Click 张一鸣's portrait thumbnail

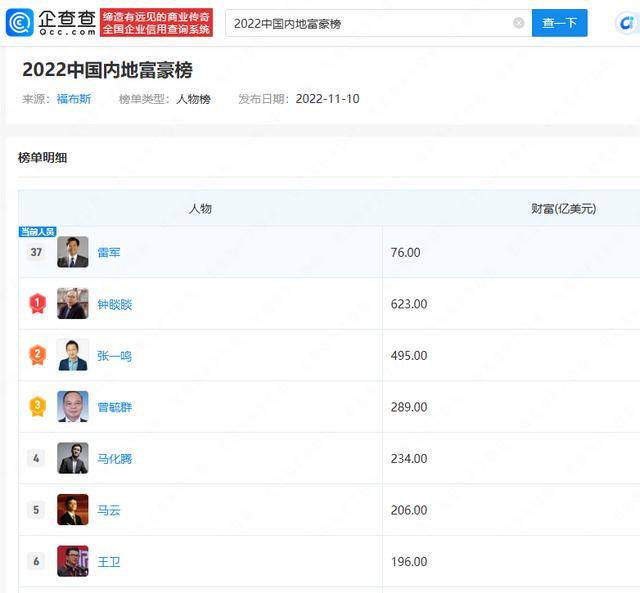[73, 355]
